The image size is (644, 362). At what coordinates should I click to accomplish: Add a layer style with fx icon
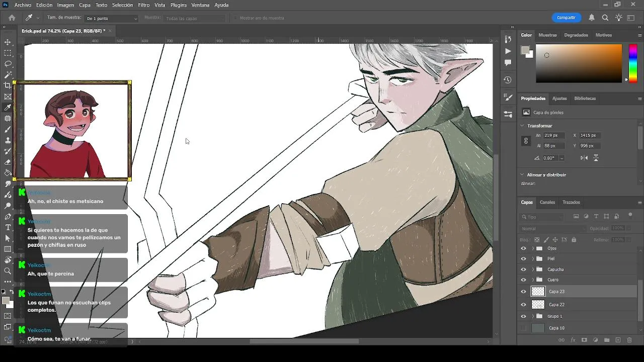tap(573, 340)
